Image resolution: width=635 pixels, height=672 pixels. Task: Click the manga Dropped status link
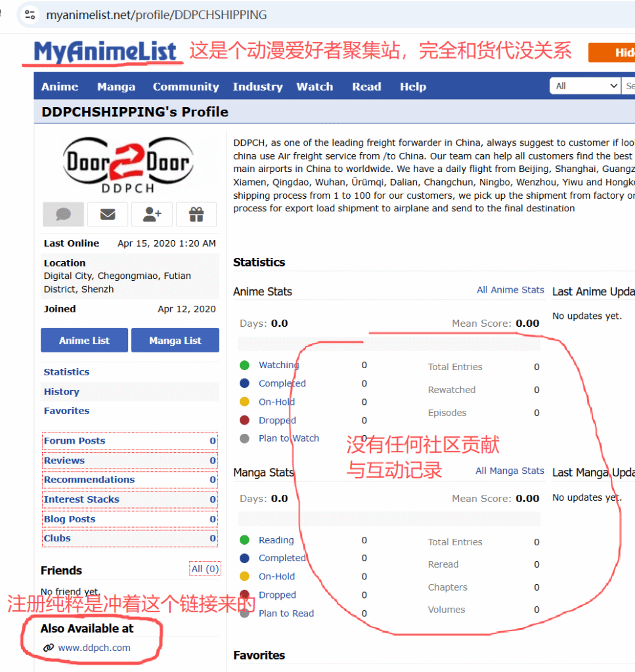tap(277, 595)
